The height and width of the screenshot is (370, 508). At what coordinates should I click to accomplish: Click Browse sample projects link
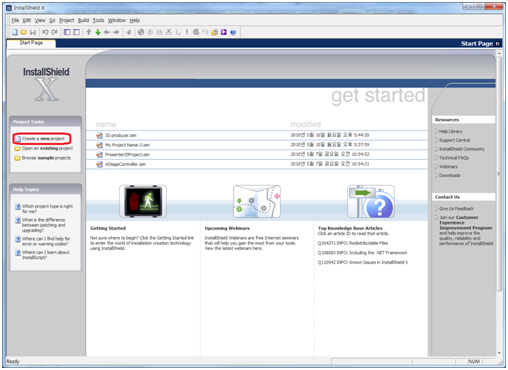(x=46, y=158)
